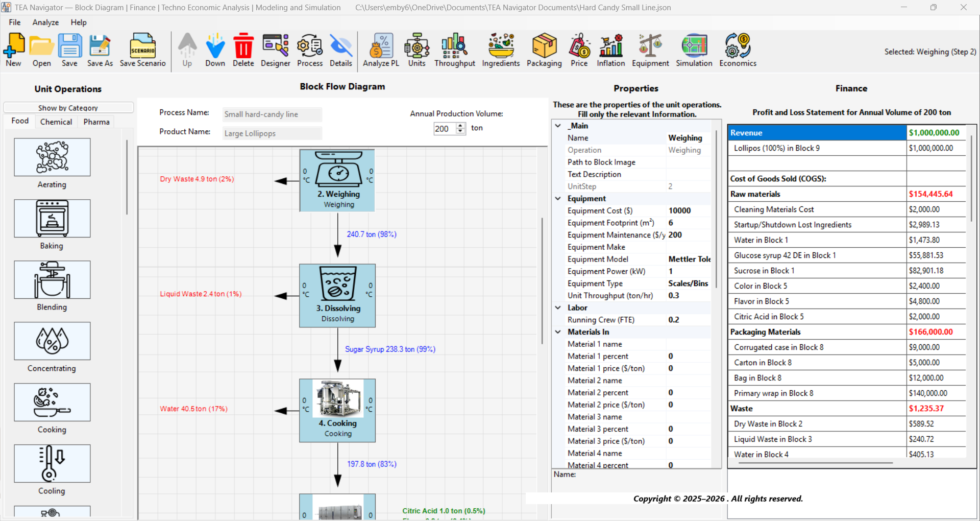Open the Ingredients tool
This screenshot has height=521, width=980.
pyautogui.click(x=500, y=50)
